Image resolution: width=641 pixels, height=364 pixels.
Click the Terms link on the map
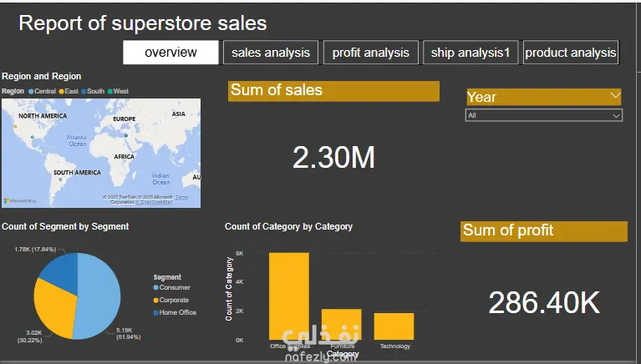coord(181,197)
